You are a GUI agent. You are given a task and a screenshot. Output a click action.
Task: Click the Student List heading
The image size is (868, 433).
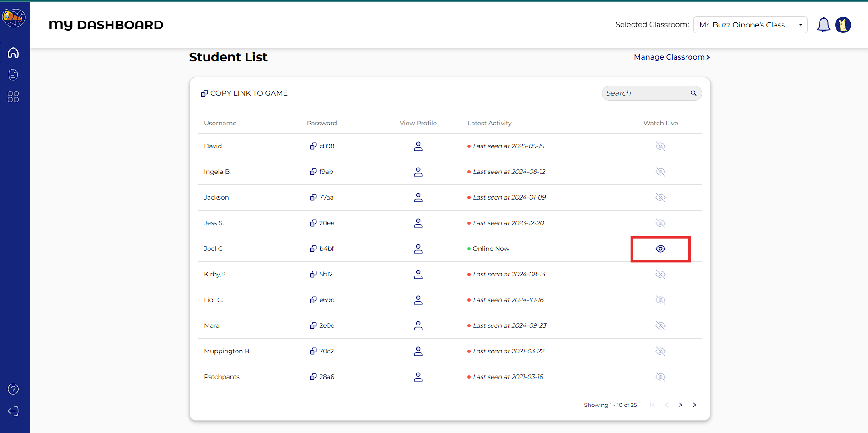228,57
